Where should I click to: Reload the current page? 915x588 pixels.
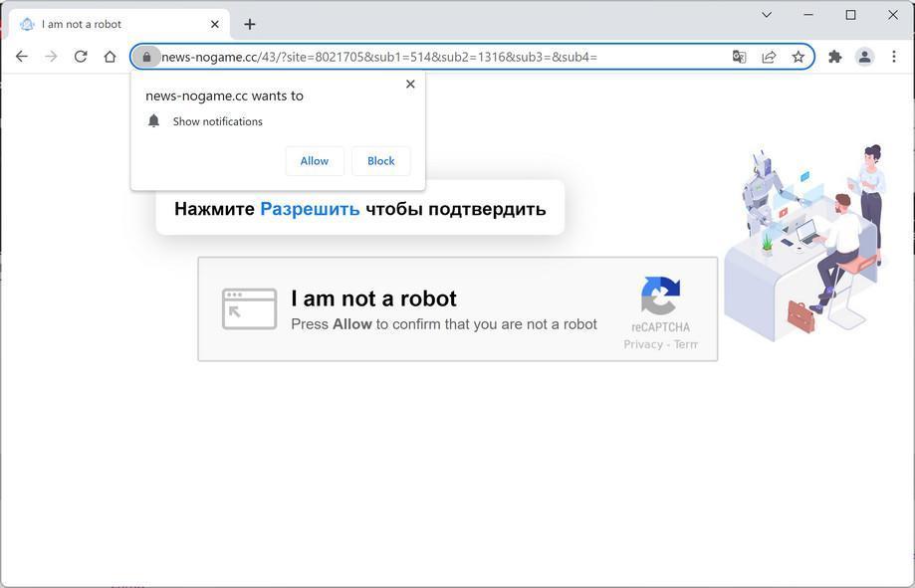80,56
